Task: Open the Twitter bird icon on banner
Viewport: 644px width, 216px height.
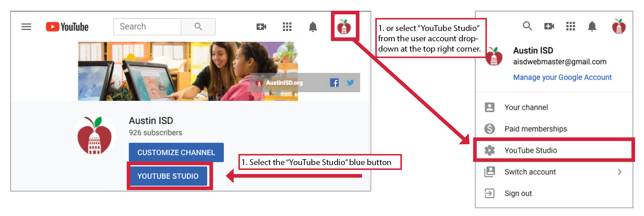Action: pyautogui.click(x=350, y=83)
